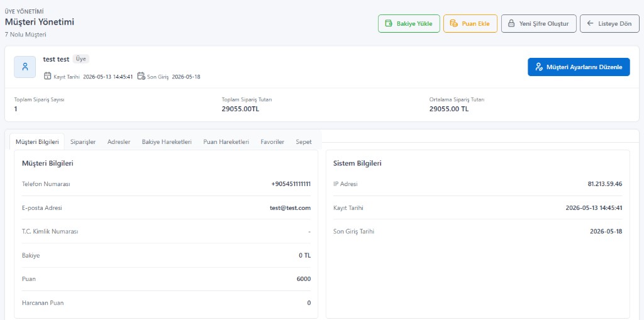Click the Müşteri Yönetimi page title
Screen dimensions: 644x320
40,22
